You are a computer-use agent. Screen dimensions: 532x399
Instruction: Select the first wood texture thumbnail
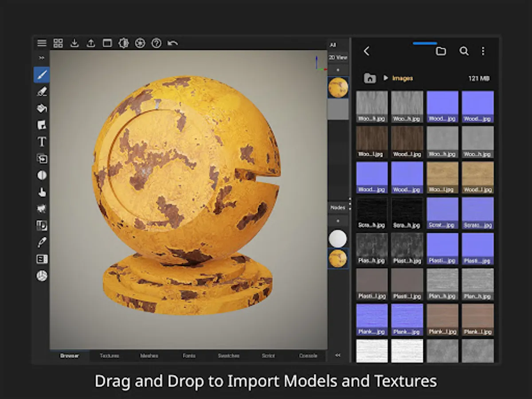[372, 106]
